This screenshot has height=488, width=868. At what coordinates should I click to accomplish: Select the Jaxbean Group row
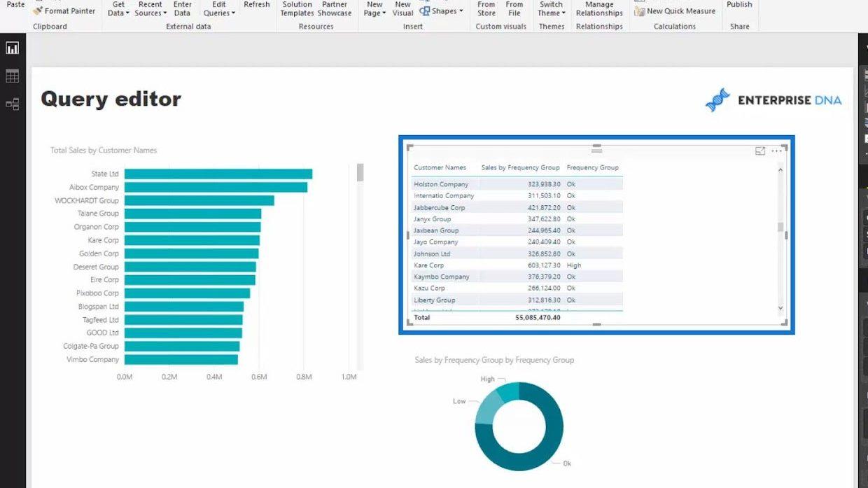517,230
